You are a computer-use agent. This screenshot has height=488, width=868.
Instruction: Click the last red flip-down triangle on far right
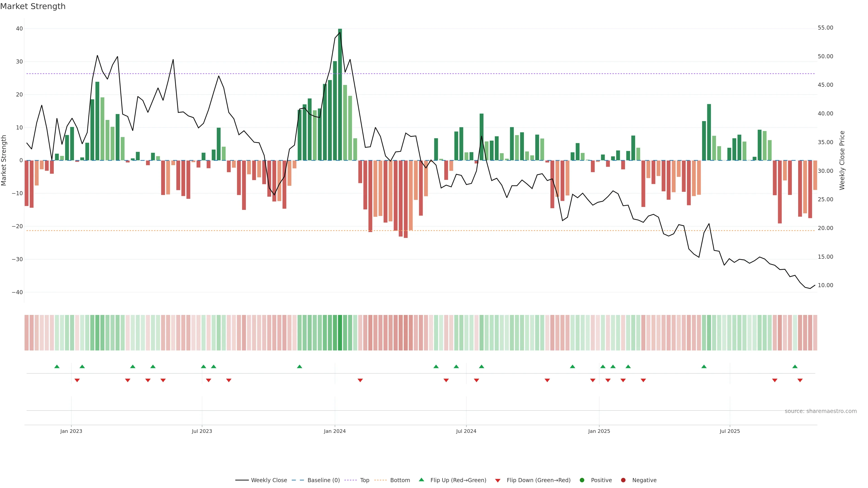800,380
